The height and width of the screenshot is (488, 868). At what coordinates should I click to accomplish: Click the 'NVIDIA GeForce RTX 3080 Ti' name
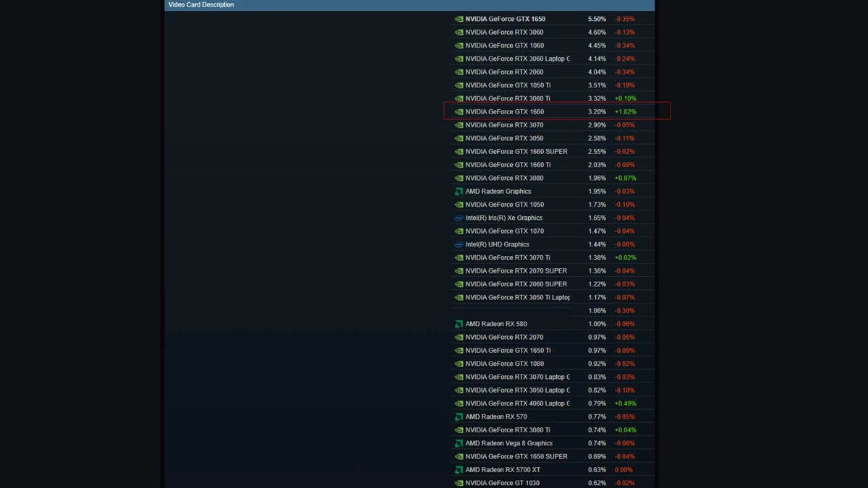[508, 430]
